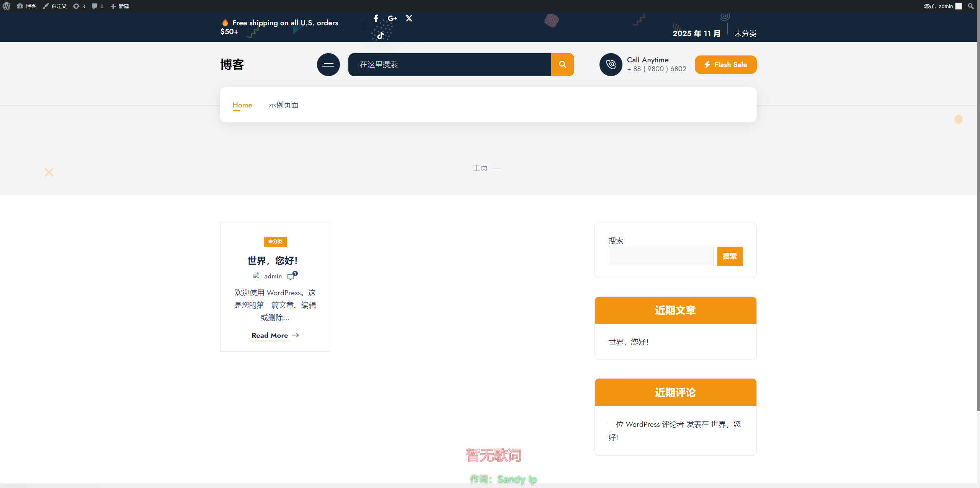The width and height of the screenshot is (980, 488).
Task: Open the X (Twitter) social icon
Action: pos(409,18)
